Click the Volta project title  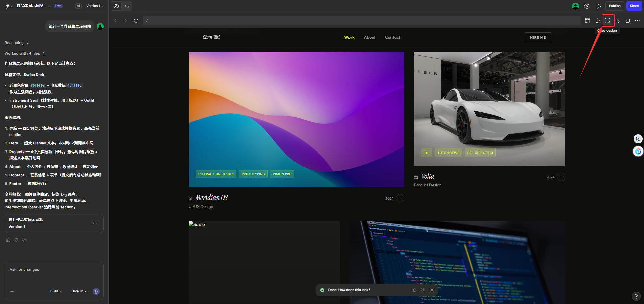[x=428, y=177]
